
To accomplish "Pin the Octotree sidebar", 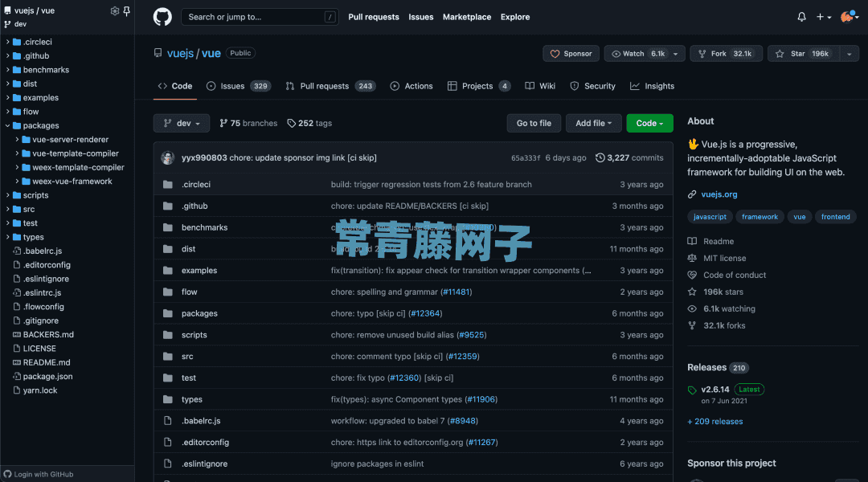I will pos(127,10).
